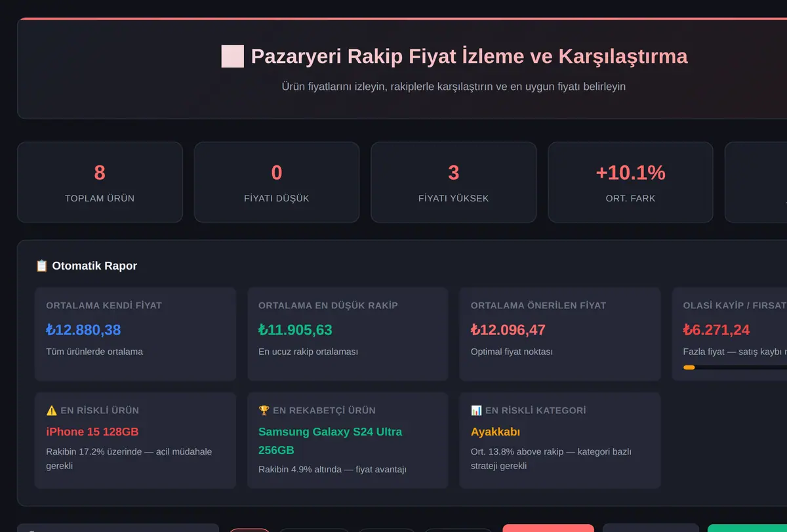787x532 pixels.
Task: Click the number 8 in Toplam Ürün
Action: [x=100, y=173]
